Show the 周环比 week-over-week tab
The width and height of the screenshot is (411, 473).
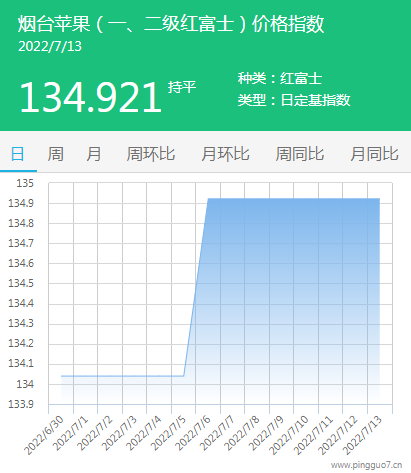pyautogui.click(x=151, y=154)
